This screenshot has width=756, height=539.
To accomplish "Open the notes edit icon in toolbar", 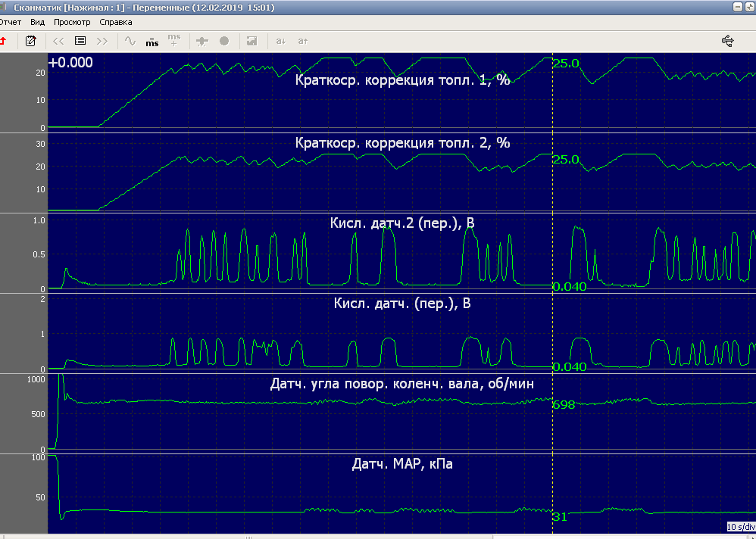I will pyautogui.click(x=31, y=41).
